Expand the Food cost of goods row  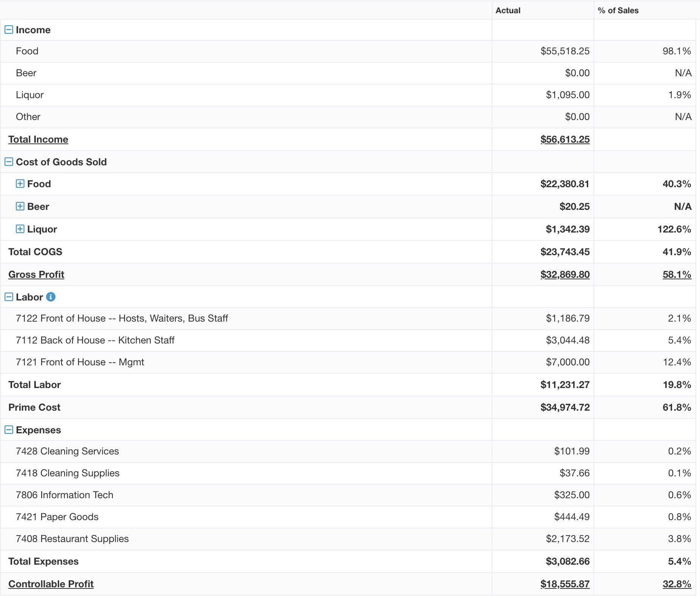(20, 184)
